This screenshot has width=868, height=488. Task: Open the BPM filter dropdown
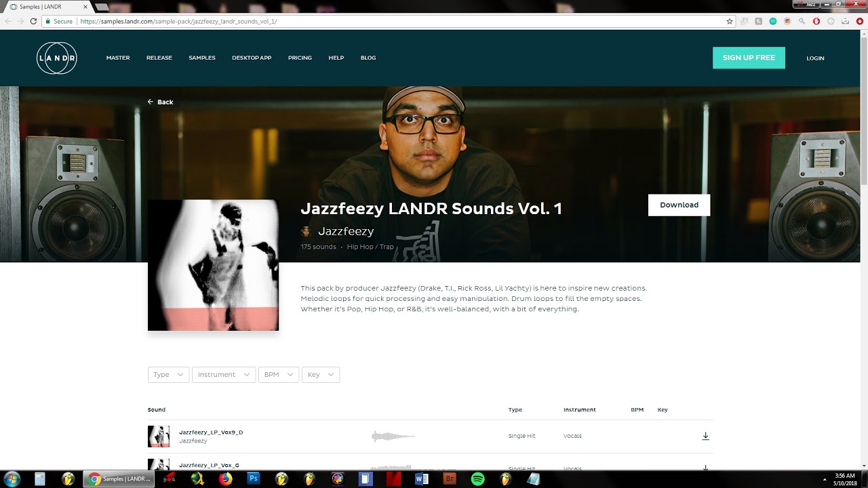tap(279, 374)
